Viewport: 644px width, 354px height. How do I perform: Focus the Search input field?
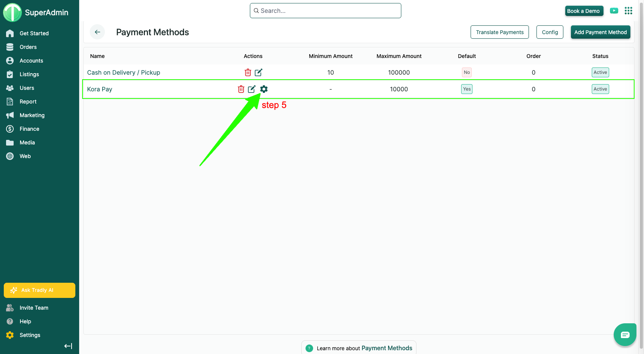tap(326, 11)
